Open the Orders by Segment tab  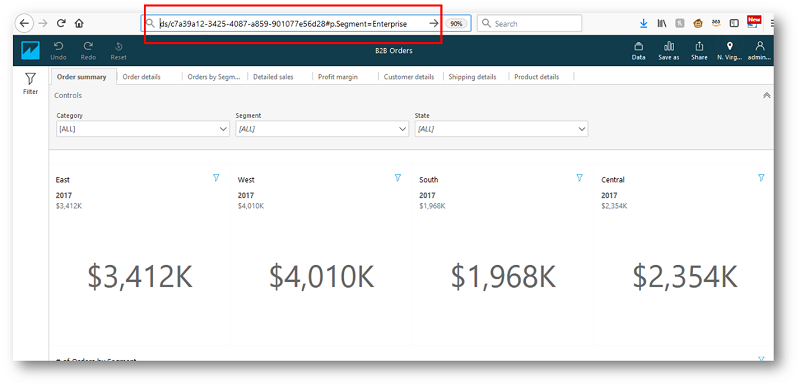pos(214,77)
